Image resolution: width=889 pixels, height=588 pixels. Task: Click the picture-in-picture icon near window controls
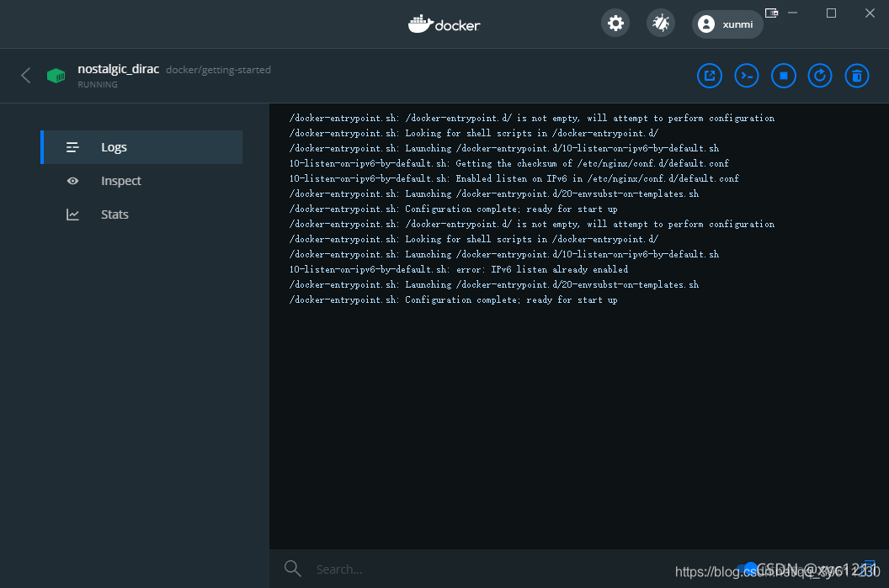(x=771, y=13)
